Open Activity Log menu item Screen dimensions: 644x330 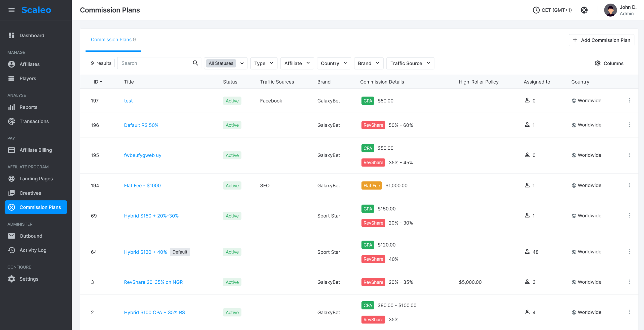point(33,250)
